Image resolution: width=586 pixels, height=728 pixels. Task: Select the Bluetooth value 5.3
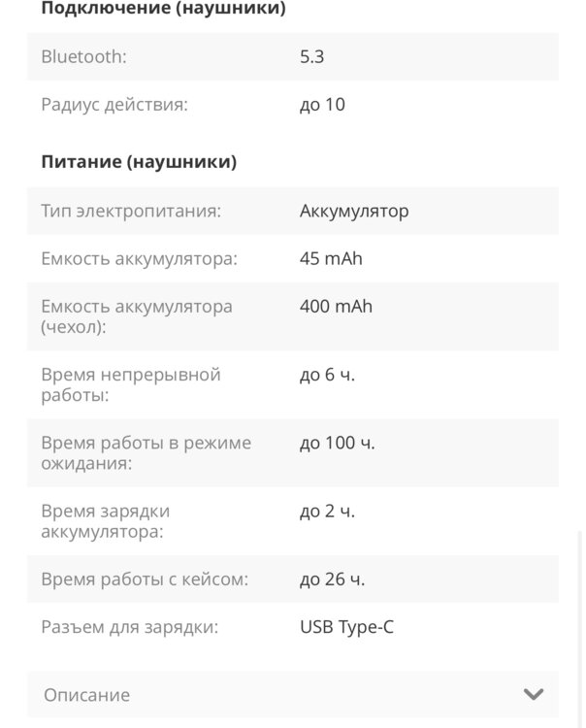tap(311, 56)
